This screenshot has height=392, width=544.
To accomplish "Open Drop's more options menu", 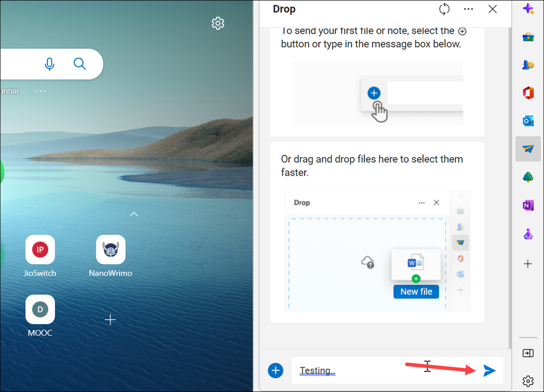I will pyautogui.click(x=468, y=9).
